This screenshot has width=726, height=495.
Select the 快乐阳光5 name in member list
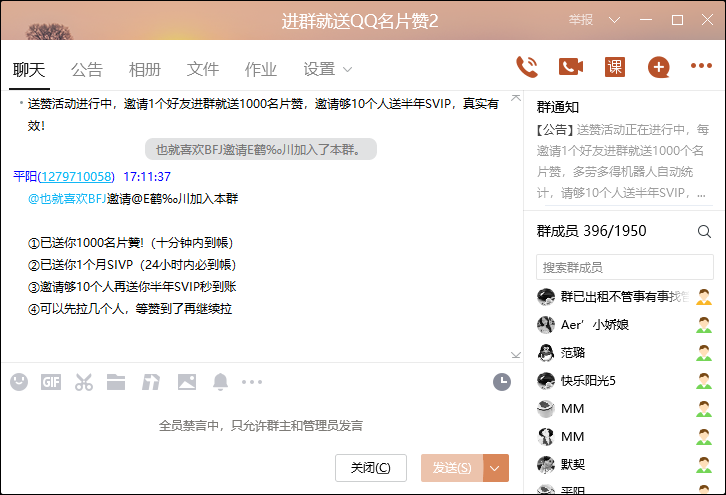pos(588,381)
